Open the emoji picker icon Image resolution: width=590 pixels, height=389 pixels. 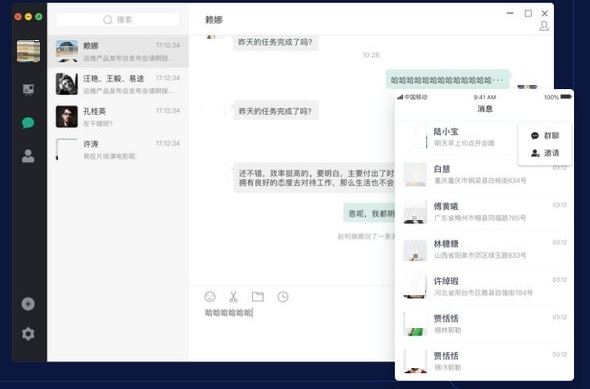click(x=210, y=297)
